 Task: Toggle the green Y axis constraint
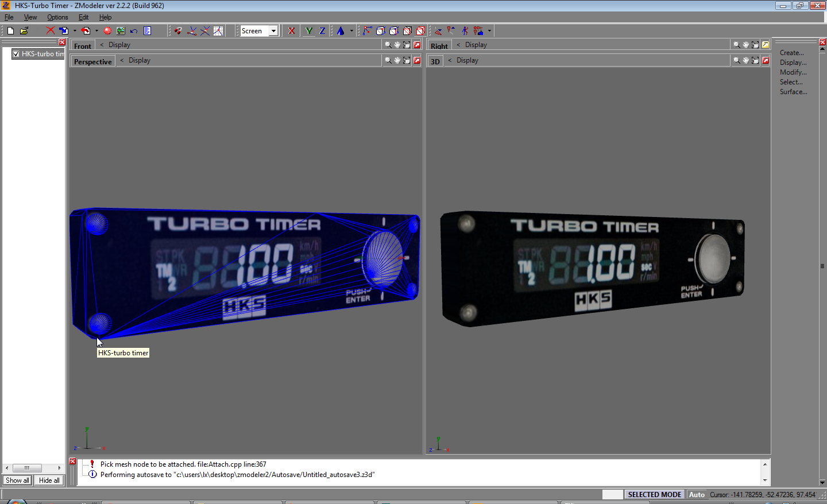(309, 31)
